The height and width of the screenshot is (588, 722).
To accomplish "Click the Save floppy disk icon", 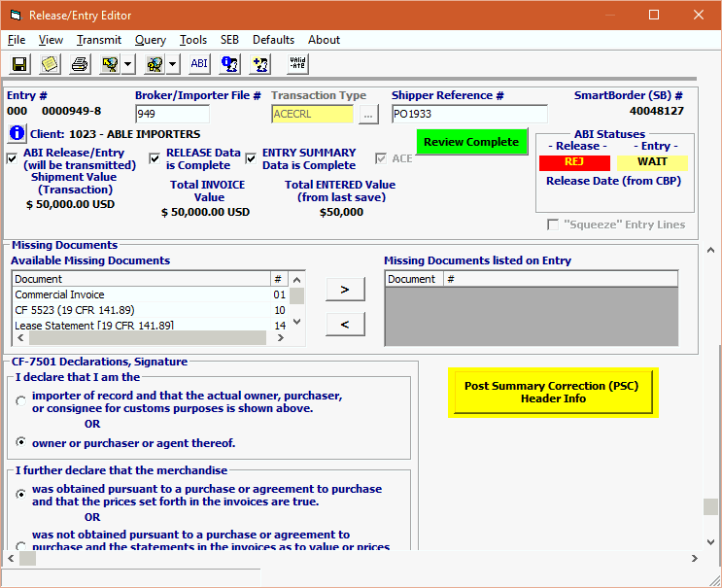I will click(19, 64).
